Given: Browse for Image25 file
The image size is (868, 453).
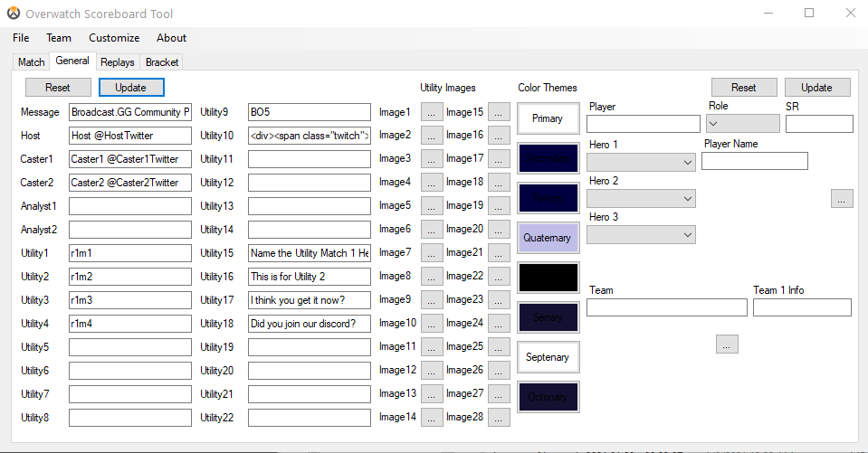Looking at the screenshot, I should pyautogui.click(x=499, y=347).
